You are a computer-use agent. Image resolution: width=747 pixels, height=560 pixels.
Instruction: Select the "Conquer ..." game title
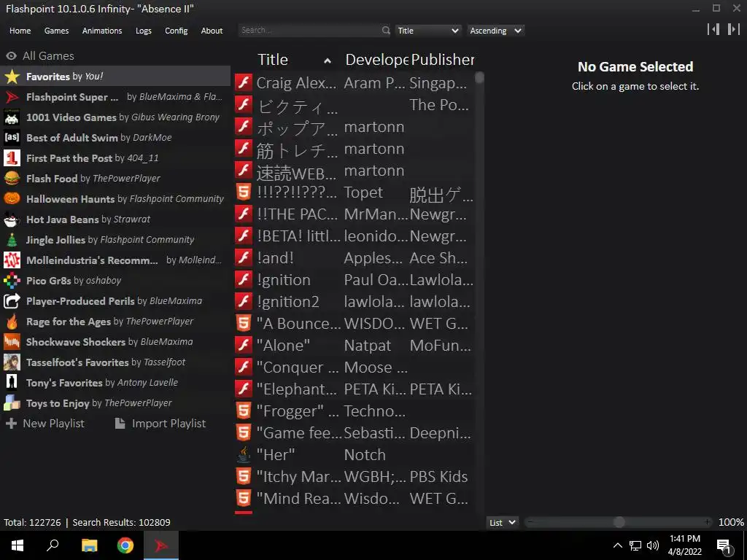(x=298, y=367)
